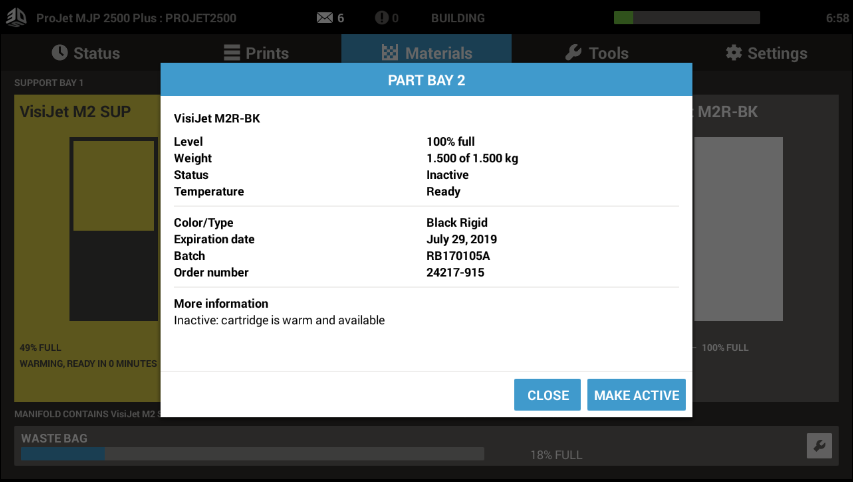Click the BUILDING status label
This screenshot has height=482, width=853.
[458, 18]
